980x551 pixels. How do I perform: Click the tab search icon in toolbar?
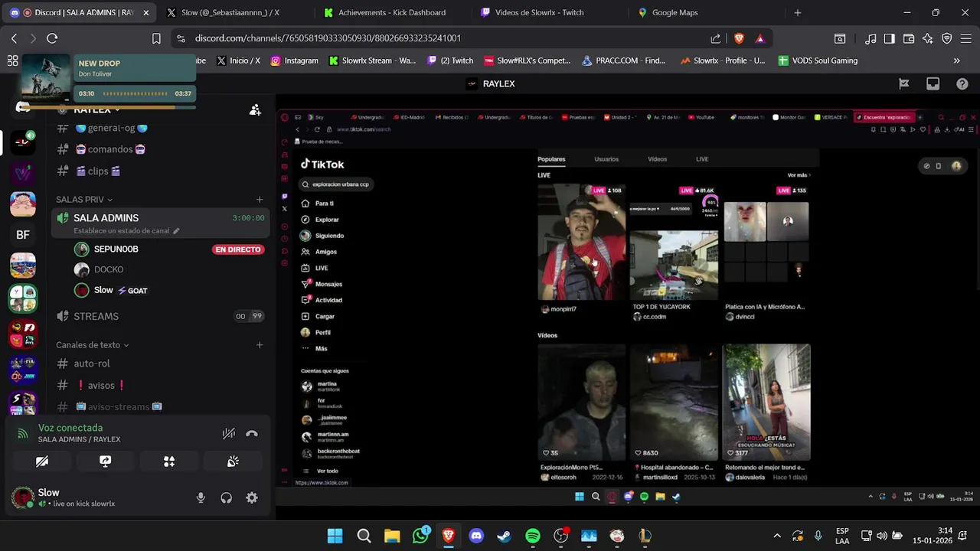click(x=840, y=38)
